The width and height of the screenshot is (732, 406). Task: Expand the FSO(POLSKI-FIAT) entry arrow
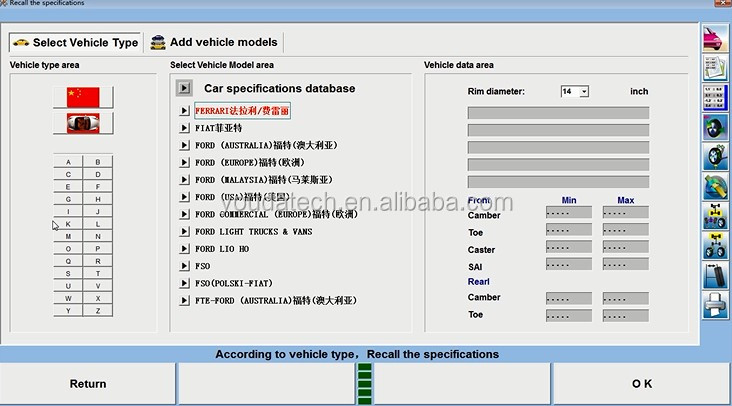[x=184, y=284]
